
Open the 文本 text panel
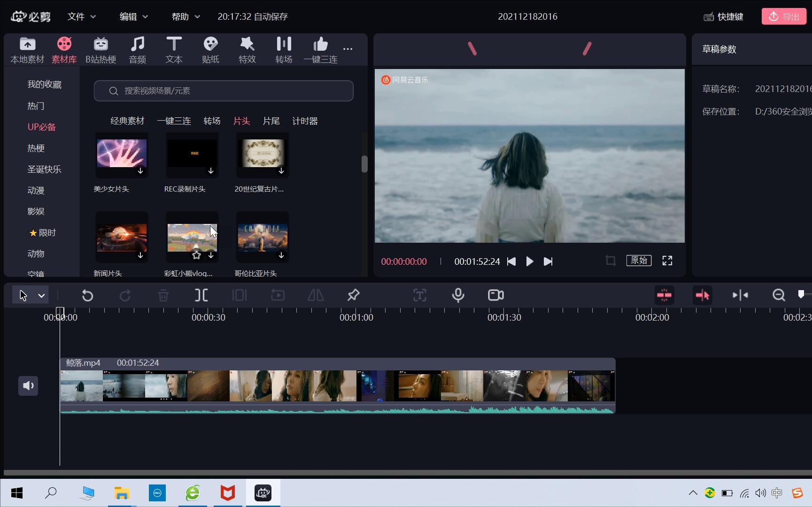pyautogui.click(x=174, y=50)
